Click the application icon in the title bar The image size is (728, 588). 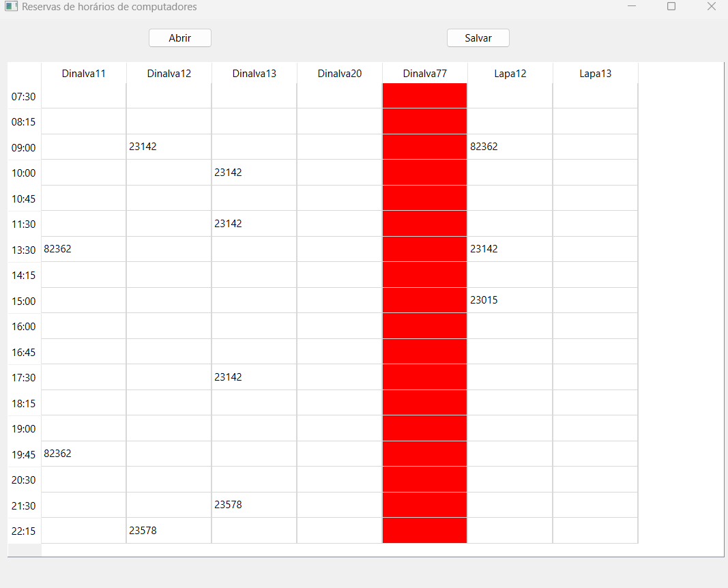(10, 6)
